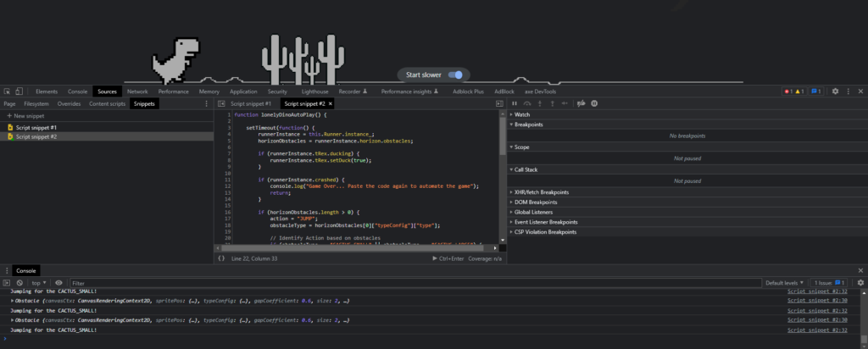868x349 pixels.
Task: Click the Memory panel tab
Action: (209, 91)
